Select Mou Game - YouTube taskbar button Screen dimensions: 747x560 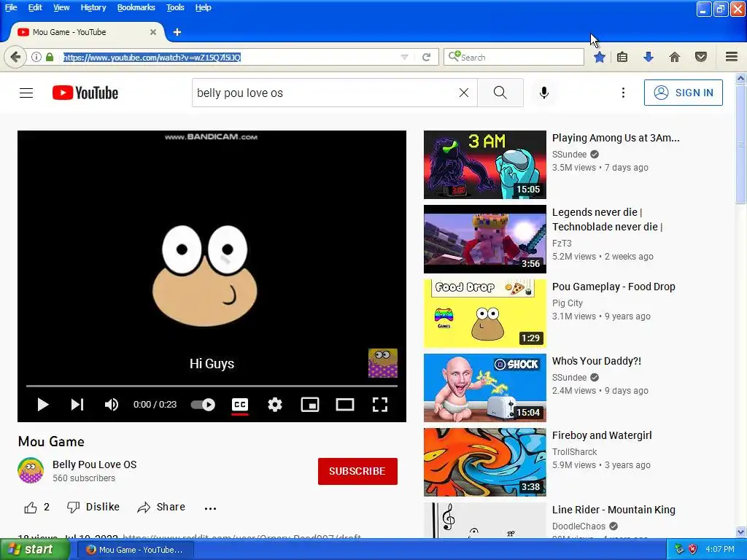point(135,550)
